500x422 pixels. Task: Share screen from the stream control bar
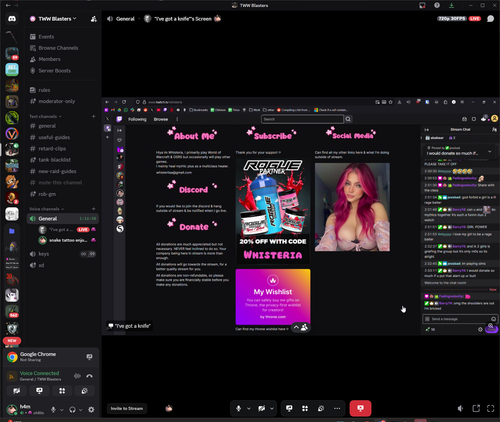289,408
